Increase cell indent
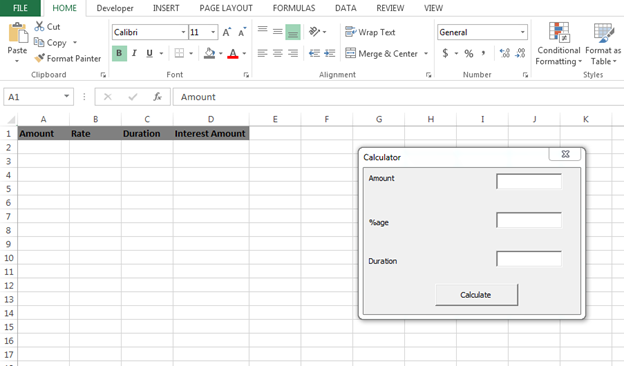The height and width of the screenshot is (366, 624). point(330,53)
